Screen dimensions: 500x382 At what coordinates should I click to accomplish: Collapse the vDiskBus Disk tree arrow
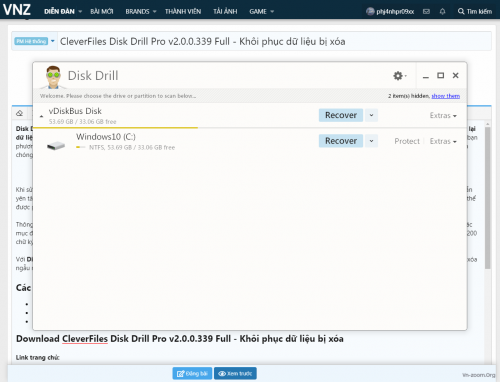[x=41, y=116]
